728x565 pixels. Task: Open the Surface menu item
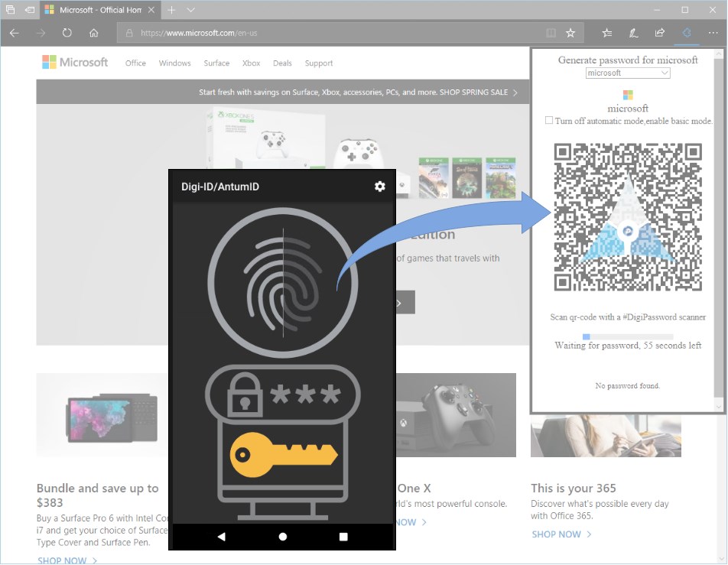(216, 63)
